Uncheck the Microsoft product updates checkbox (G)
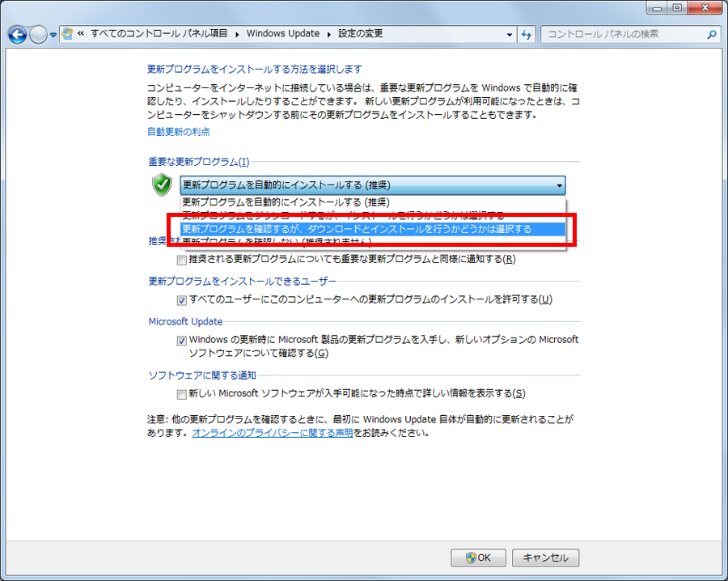The height and width of the screenshot is (581, 728). tap(181, 341)
